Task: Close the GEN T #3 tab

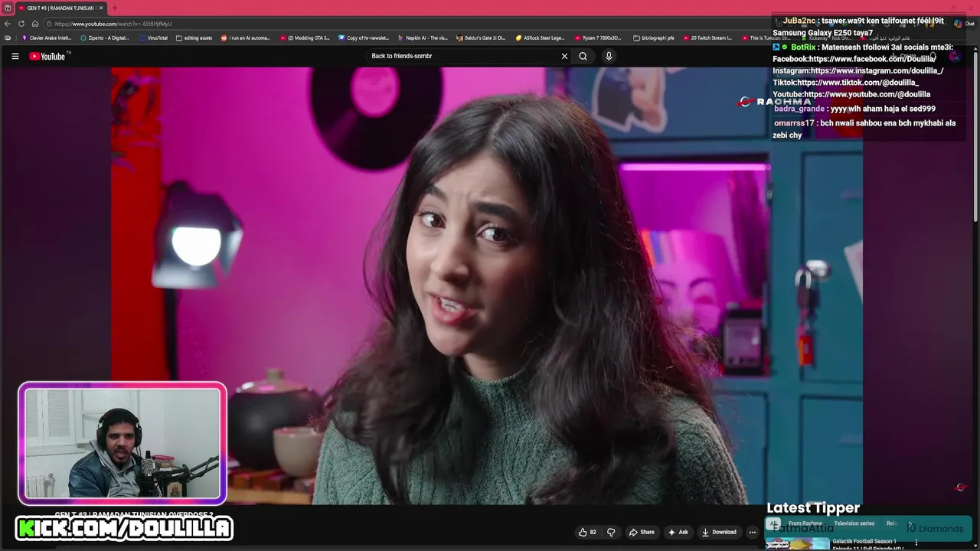Action: (100, 8)
